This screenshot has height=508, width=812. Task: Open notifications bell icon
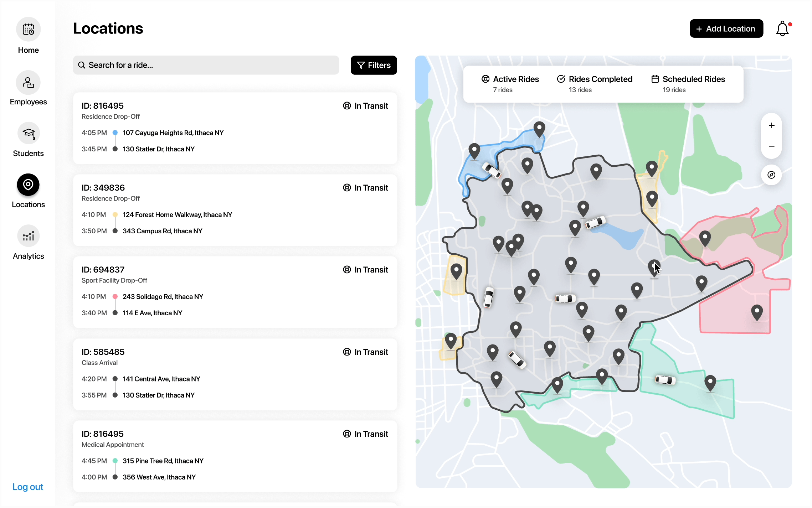(x=783, y=28)
